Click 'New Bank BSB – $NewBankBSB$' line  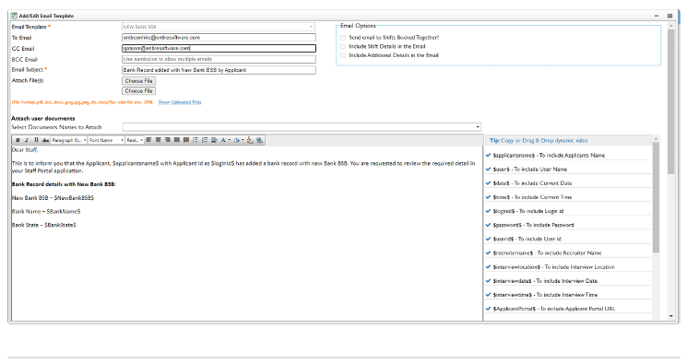point(53,198)
